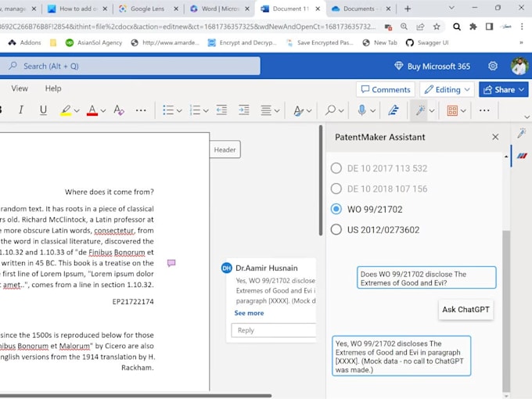Viewport: 532px width, 399px height.
Task: Start Dictate with the microphone icon
Action: pyautogui.click(x=361, y=110)
